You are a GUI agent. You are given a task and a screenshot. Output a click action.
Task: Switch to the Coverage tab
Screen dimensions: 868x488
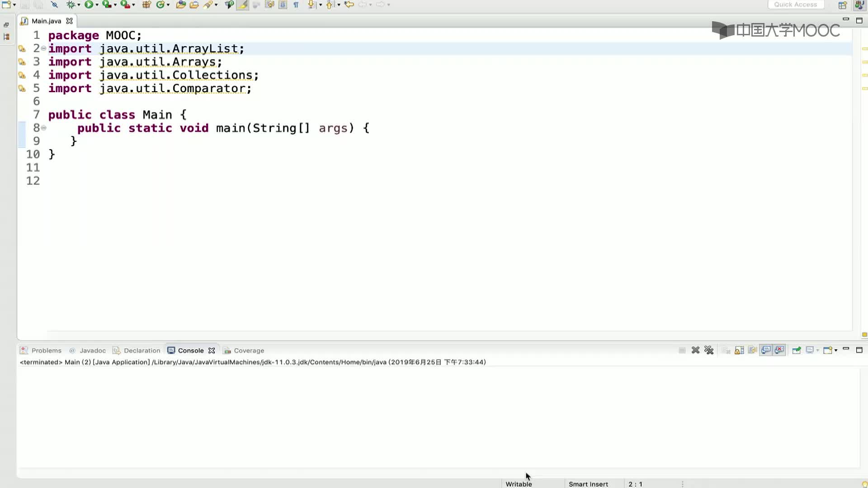click(244, 350)
